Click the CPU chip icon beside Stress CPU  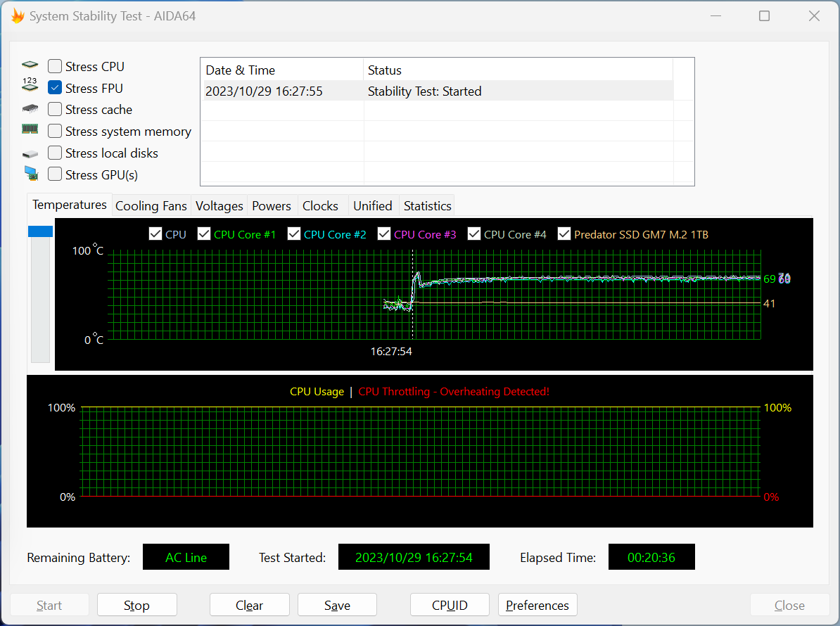30,65
